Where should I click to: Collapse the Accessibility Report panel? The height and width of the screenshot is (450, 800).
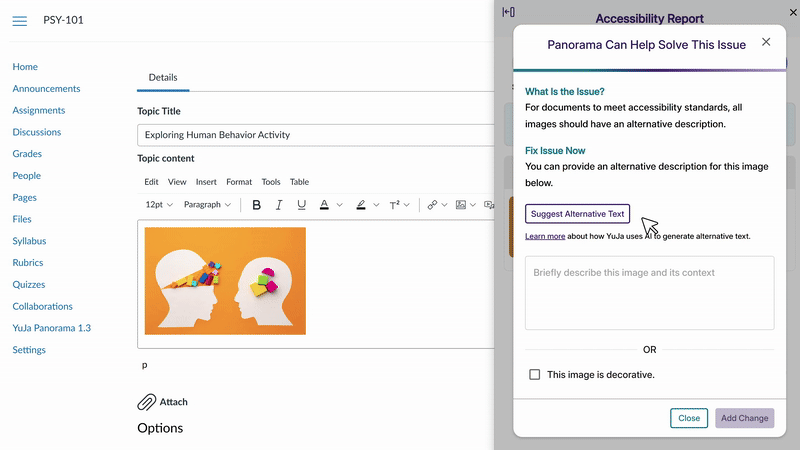point(509,12)
